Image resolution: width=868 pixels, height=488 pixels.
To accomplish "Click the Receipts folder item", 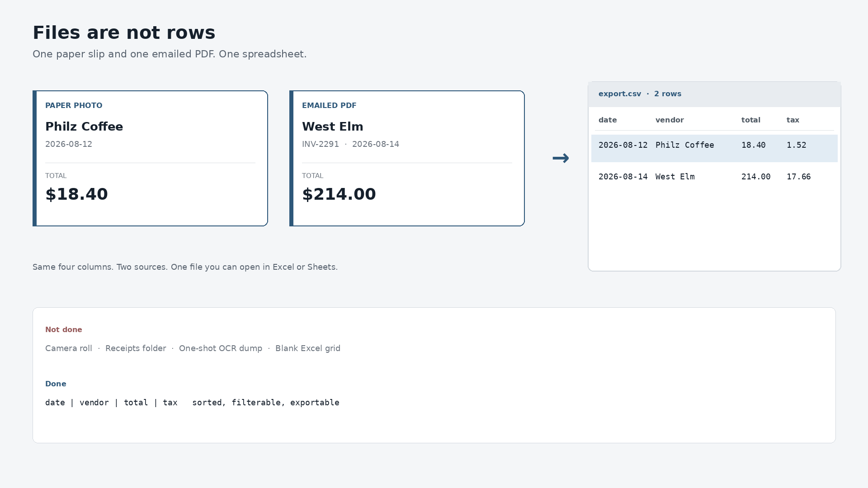I will point(136,348).
